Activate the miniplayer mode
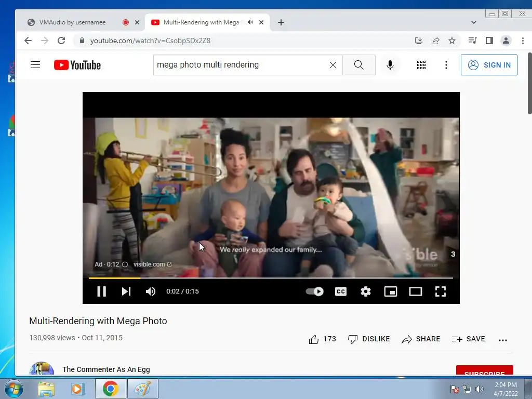The height and width of the screenshot is (399, 532). click(391, 291)
